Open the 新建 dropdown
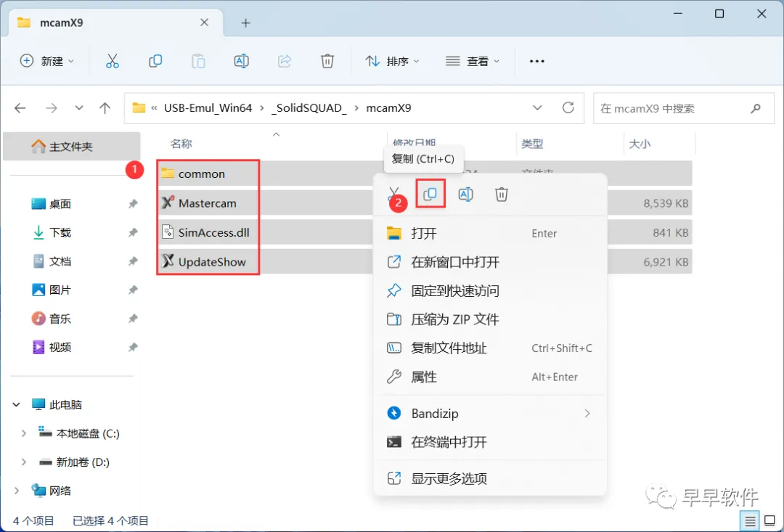Viewport: 784px width, 532px height. pos(46,61)
